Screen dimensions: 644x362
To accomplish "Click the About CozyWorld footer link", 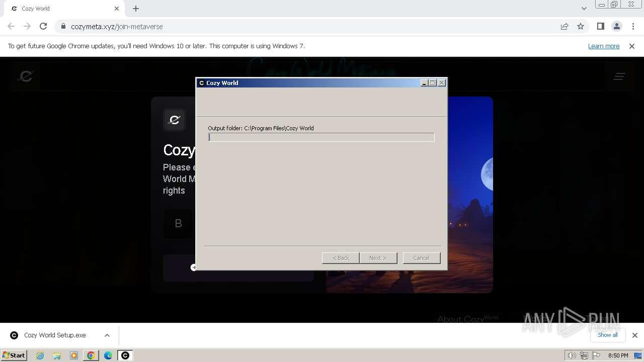I will pos(467,319).
